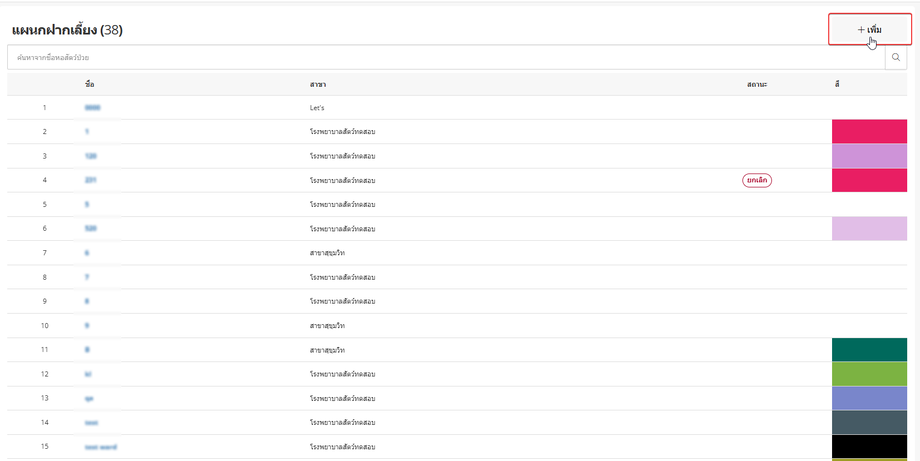Viewport: 920px width, 461px height.
Task: Click the สถานะ column header
Action: (x=756, y=84)
